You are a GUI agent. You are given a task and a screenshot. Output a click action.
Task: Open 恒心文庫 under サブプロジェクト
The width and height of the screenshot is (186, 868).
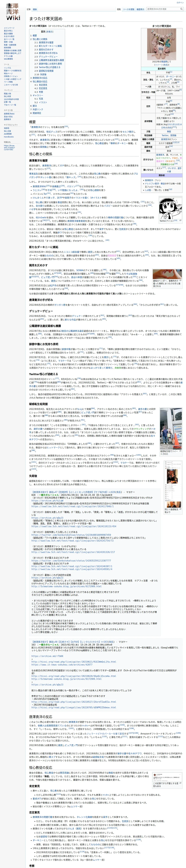(7, 131)
